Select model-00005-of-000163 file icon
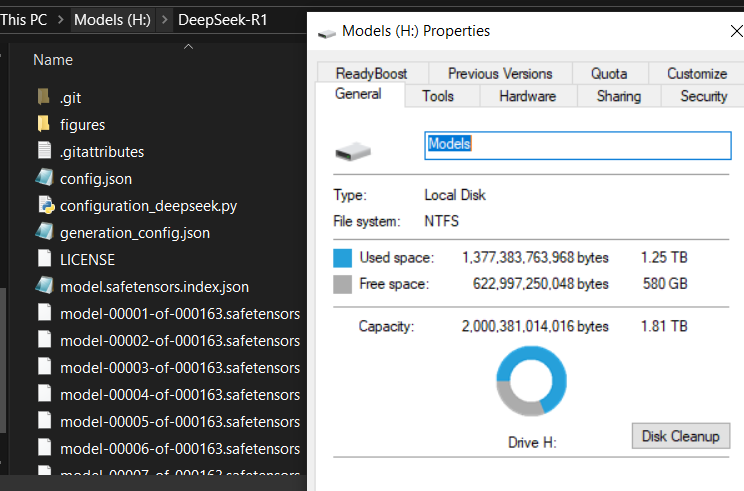The height and width of the screenshot is (491, 744). coord(45,421)
